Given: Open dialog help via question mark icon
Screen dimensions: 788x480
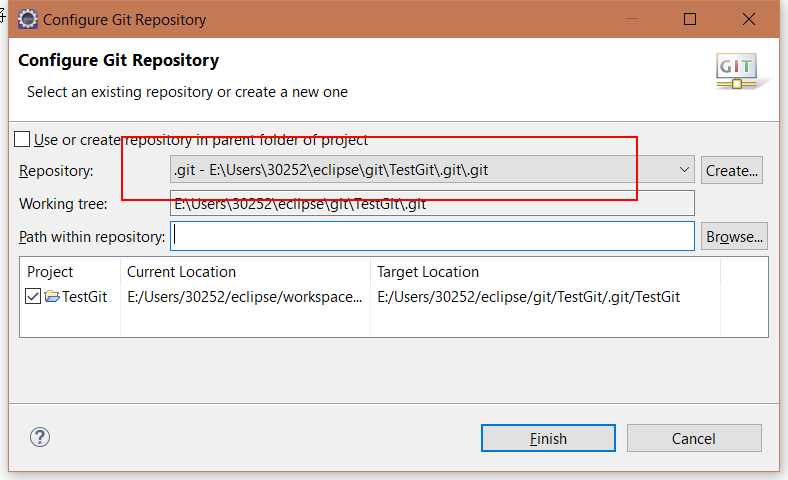Looking at the screenshot, I should [40, 437].
